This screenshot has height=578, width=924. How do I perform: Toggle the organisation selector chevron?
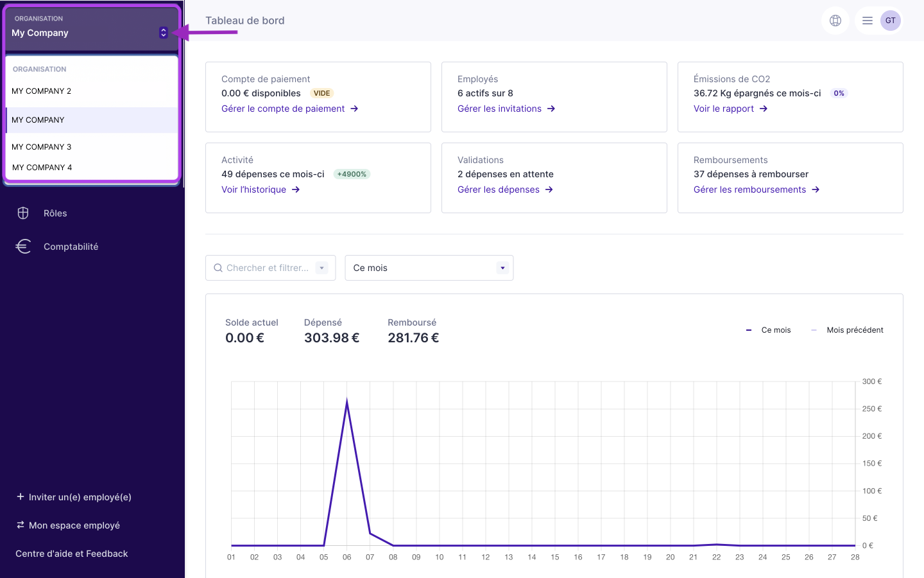[x=164, y=33]
